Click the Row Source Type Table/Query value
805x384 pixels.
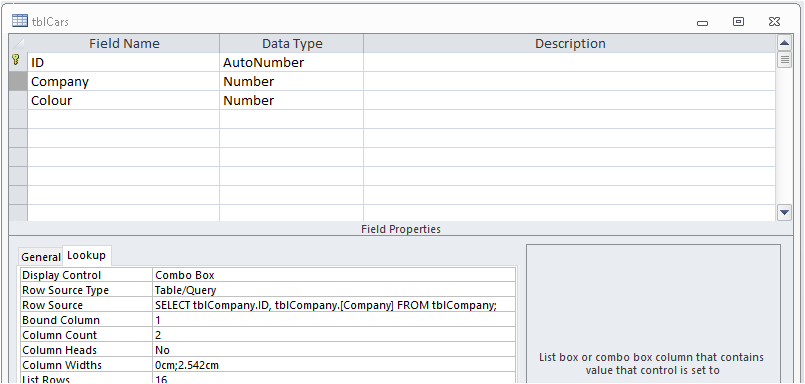334,290
